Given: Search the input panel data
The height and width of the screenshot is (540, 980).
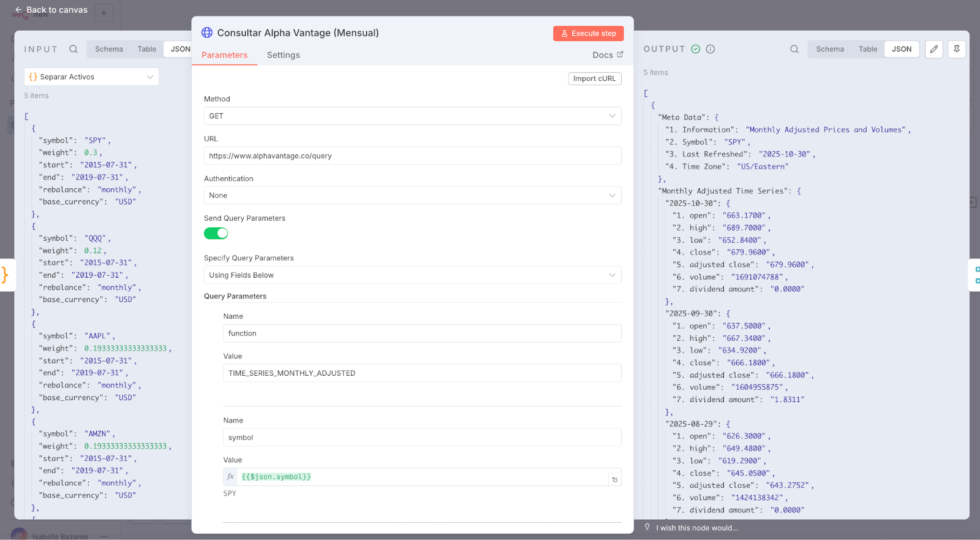Looking at the screenshot, I should pos(73,49).
